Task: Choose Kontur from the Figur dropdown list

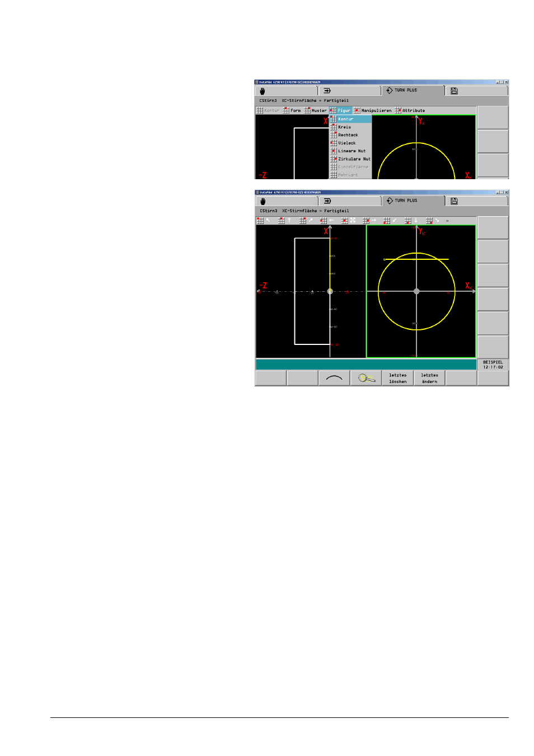Action: point(350,119)
